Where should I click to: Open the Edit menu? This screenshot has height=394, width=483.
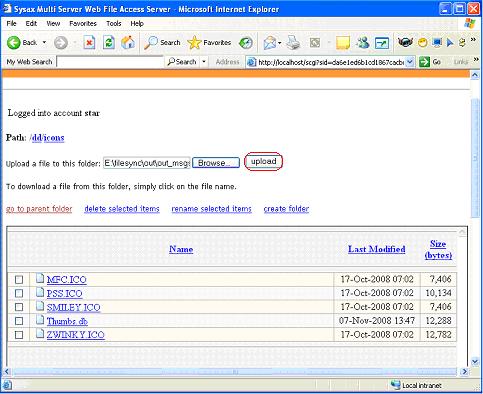click(31, 23)
